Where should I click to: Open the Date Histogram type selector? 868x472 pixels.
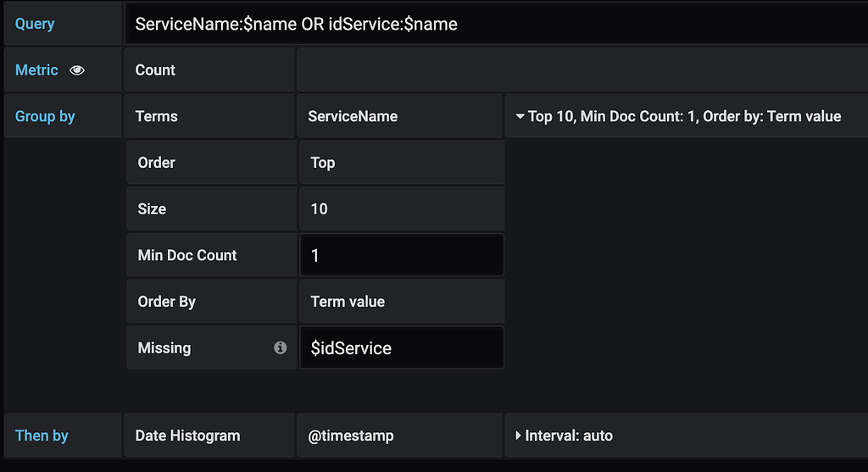(x=187, y=436)
